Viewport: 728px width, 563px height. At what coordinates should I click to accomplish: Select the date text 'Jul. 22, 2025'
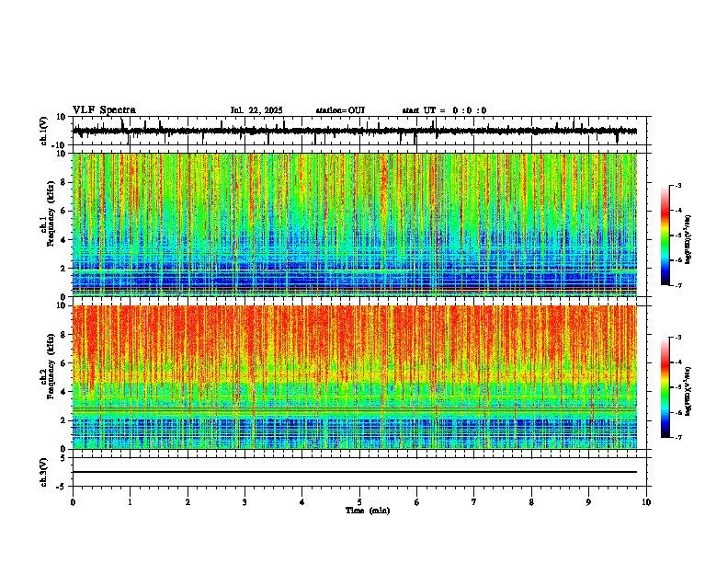[256, 110]
